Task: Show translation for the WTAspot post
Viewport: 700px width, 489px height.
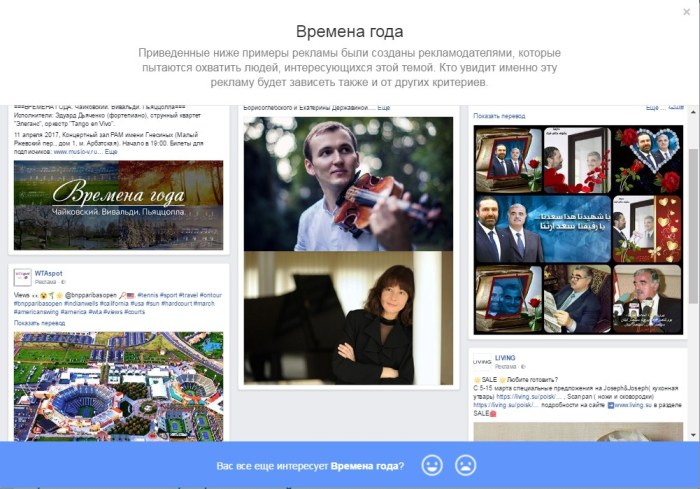Action: click(41, 323)
